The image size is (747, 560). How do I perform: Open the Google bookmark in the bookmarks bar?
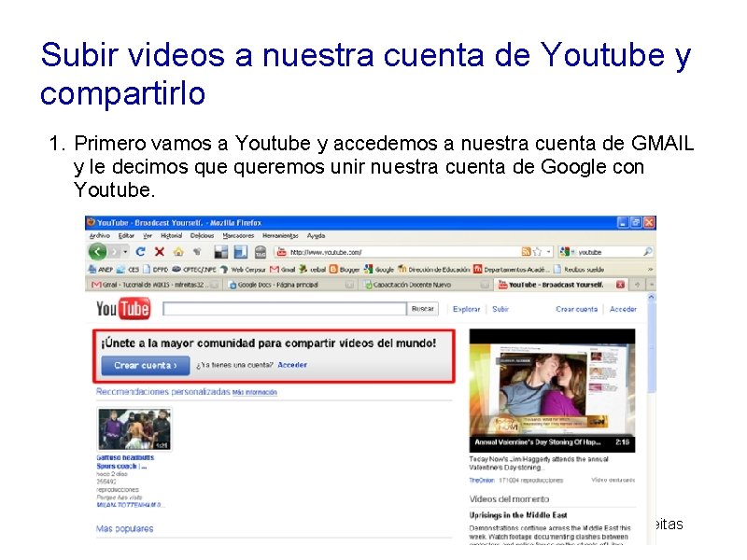[379, 270]
